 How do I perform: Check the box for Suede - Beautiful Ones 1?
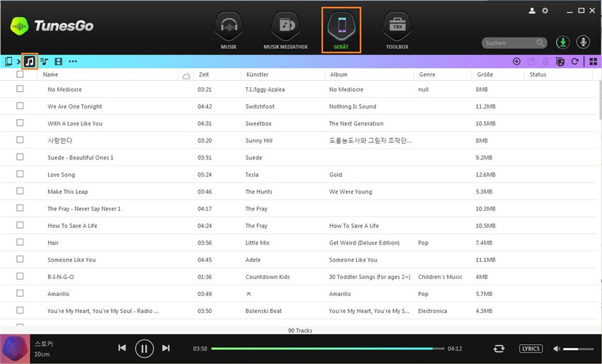(x=20, y=157)
